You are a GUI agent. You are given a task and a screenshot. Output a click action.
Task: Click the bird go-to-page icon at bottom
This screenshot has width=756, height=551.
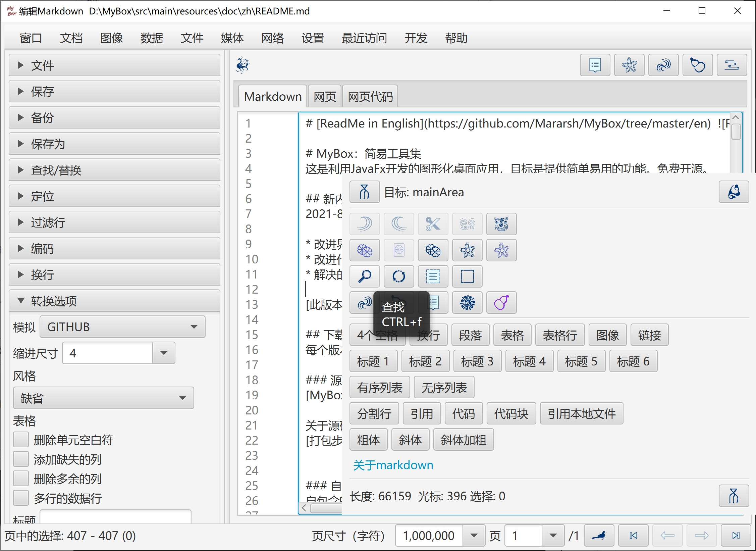coord(599,535)
